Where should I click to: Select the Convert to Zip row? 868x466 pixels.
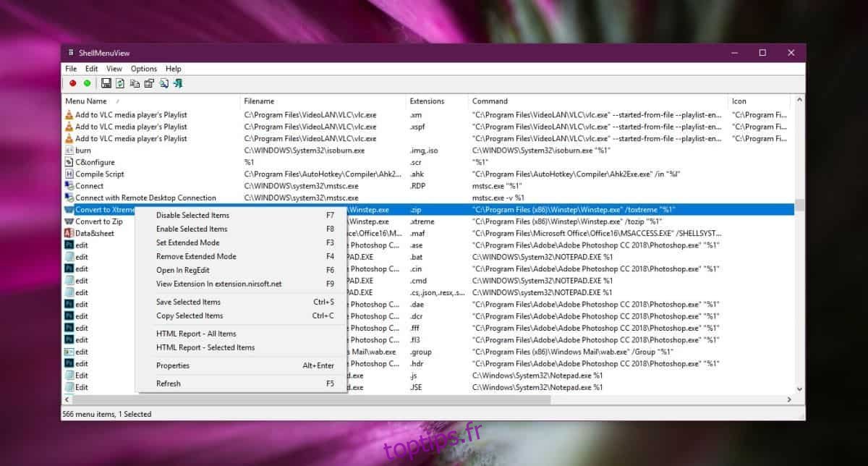[x=99, y=221]
